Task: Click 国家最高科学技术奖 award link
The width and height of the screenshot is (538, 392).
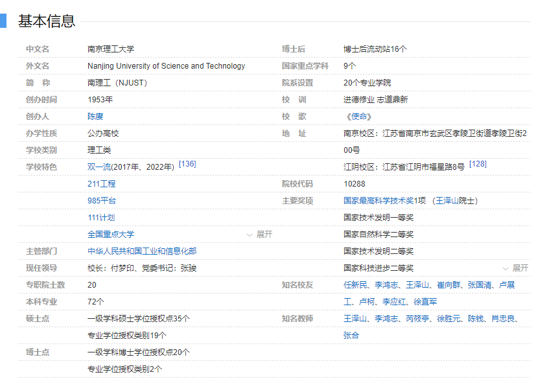Action: click(x=379, y=201)
